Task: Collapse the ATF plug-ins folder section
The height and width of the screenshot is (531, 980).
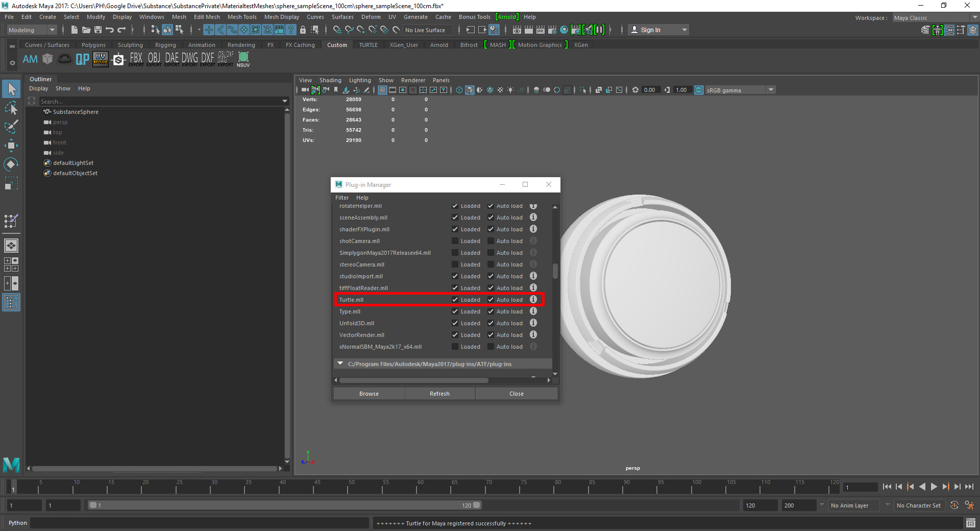Action: click(340, 364)
